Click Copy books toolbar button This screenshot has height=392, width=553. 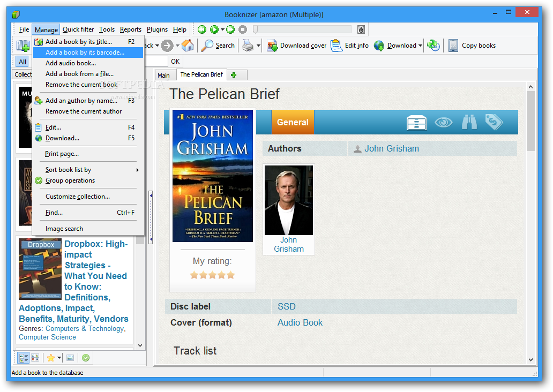(472, 46)
